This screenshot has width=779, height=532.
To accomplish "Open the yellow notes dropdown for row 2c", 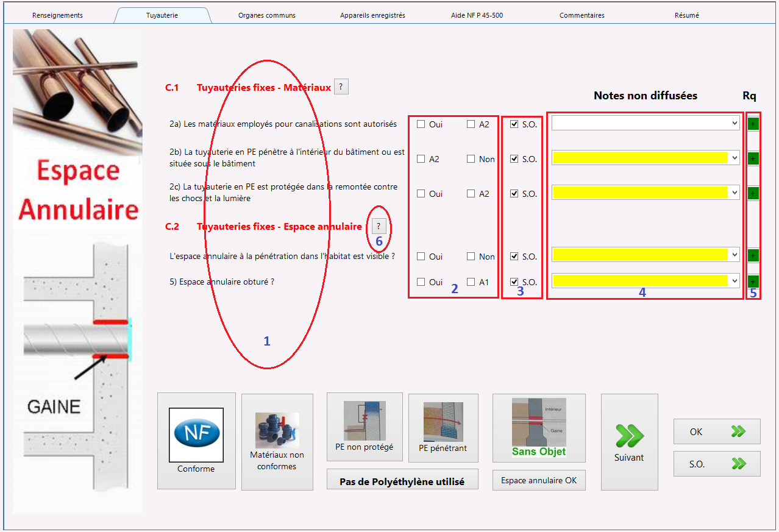I will (x=646, y=193).
